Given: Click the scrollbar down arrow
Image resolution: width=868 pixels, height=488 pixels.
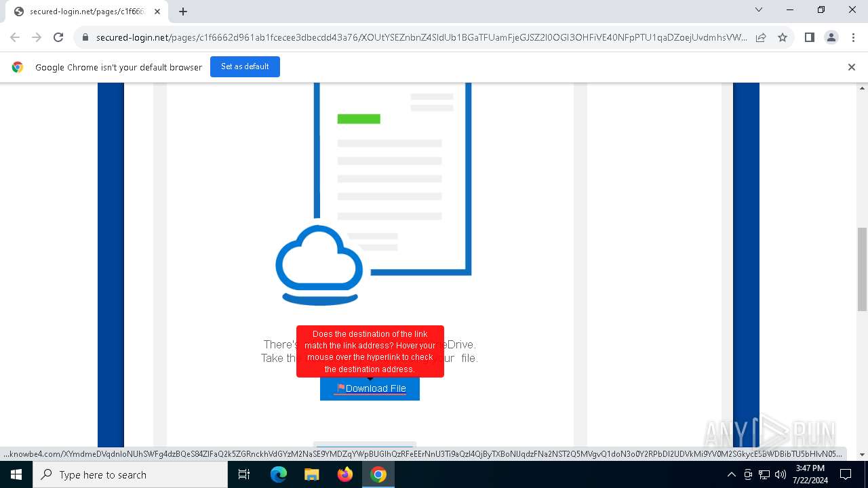Looking at the screenshot, I should [x=862, y=454].
